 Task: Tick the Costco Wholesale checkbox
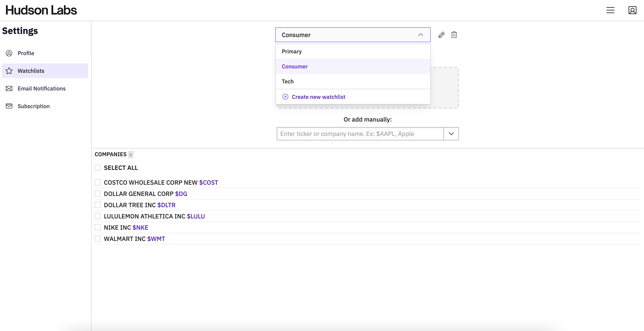(x=98, y=182)
